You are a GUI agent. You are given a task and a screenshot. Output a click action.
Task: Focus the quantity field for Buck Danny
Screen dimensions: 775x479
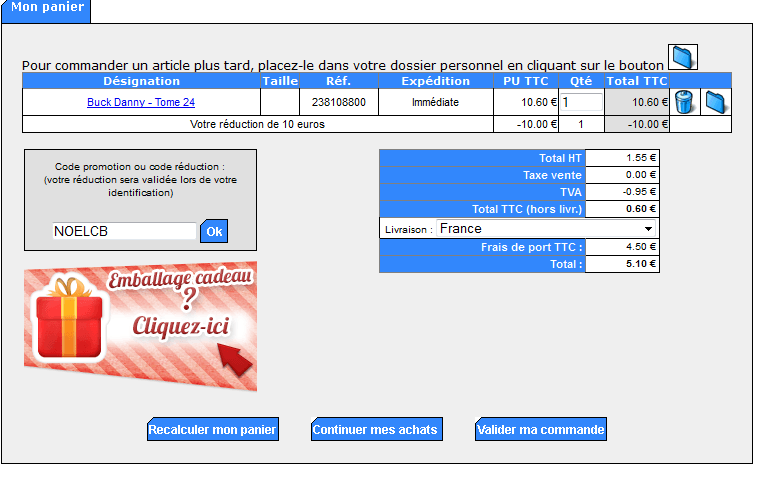tap(581, 102)
